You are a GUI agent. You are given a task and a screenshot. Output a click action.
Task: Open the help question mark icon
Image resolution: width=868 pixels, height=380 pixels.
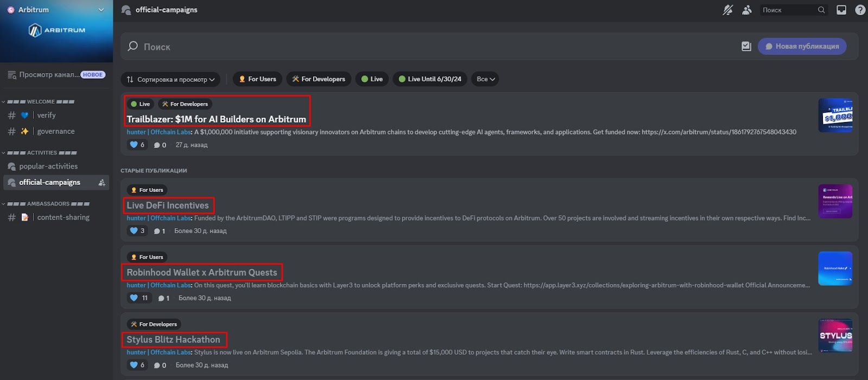pyautogui.click(x=860, y=10)
